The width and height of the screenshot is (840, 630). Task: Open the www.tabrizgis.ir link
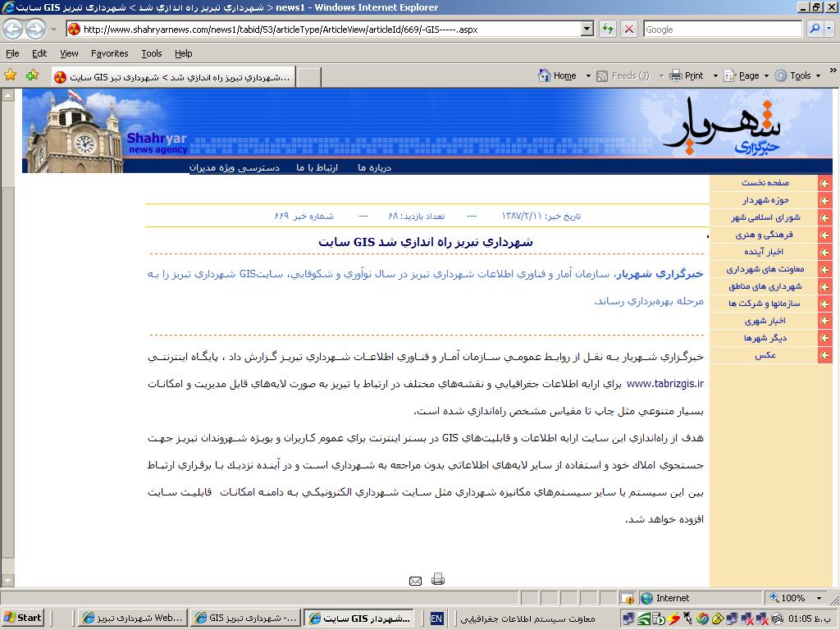[x=664, y=383]
